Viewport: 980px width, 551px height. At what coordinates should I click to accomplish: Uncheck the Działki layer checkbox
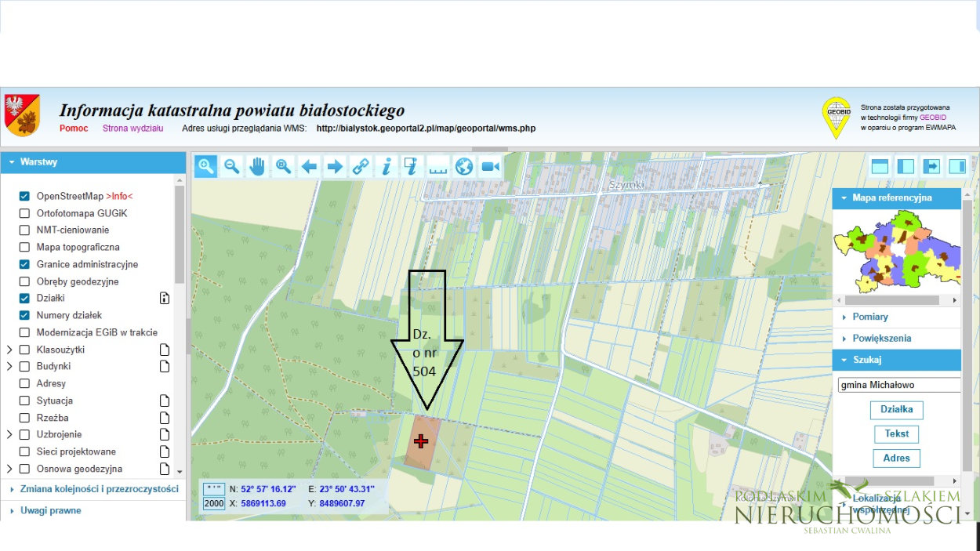point(24,298)
